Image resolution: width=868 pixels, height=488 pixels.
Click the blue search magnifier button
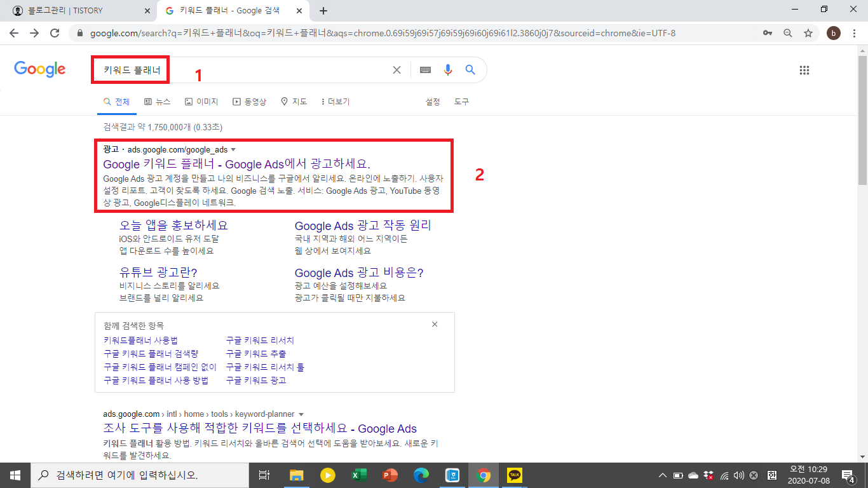[x=470, y=70]
